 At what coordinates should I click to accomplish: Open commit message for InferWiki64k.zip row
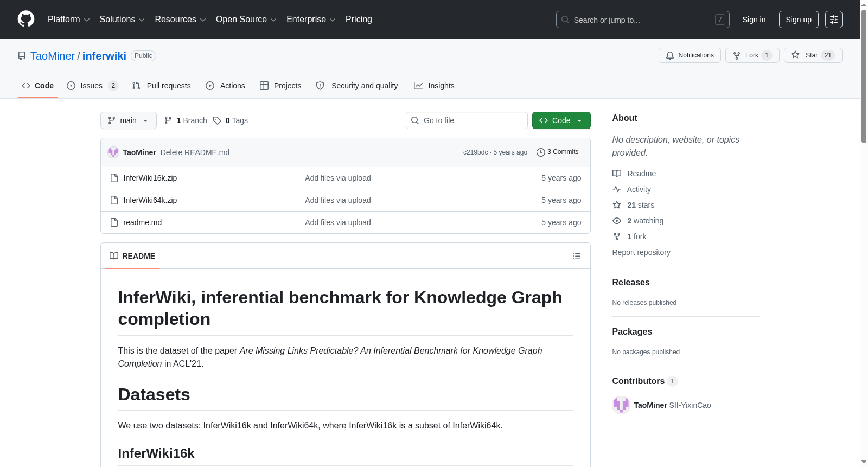pyautogui.click(x=338, y=200)
